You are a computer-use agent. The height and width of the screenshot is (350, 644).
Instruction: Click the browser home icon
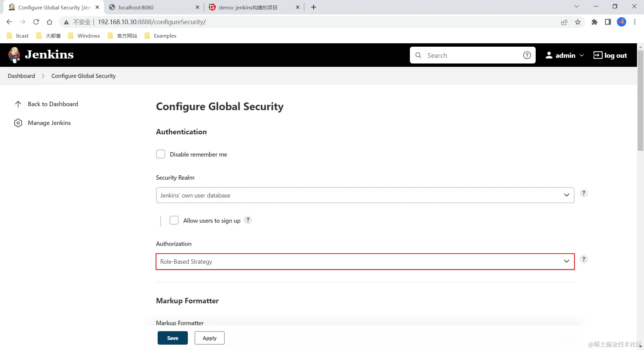[49, 22]
